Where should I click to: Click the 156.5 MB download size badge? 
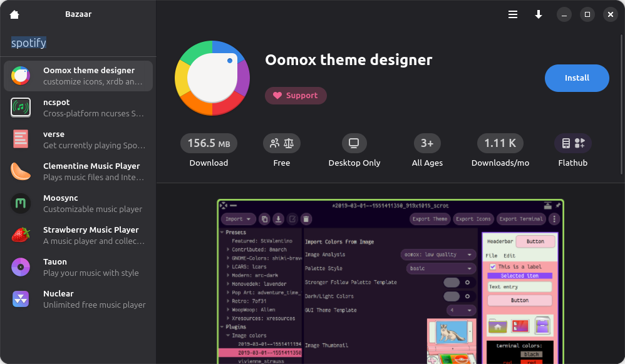209,143
